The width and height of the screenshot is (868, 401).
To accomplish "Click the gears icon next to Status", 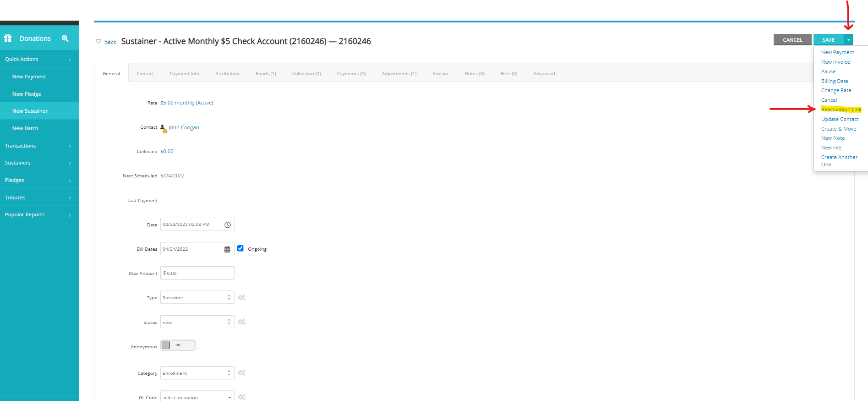I will coord(242,322).
